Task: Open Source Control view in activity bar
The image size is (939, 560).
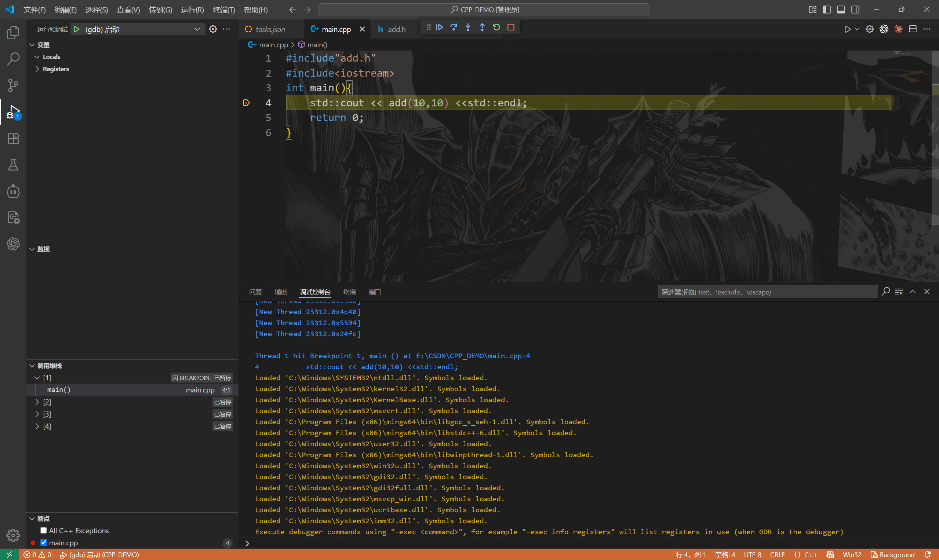Action: click(x=13, y=85)
